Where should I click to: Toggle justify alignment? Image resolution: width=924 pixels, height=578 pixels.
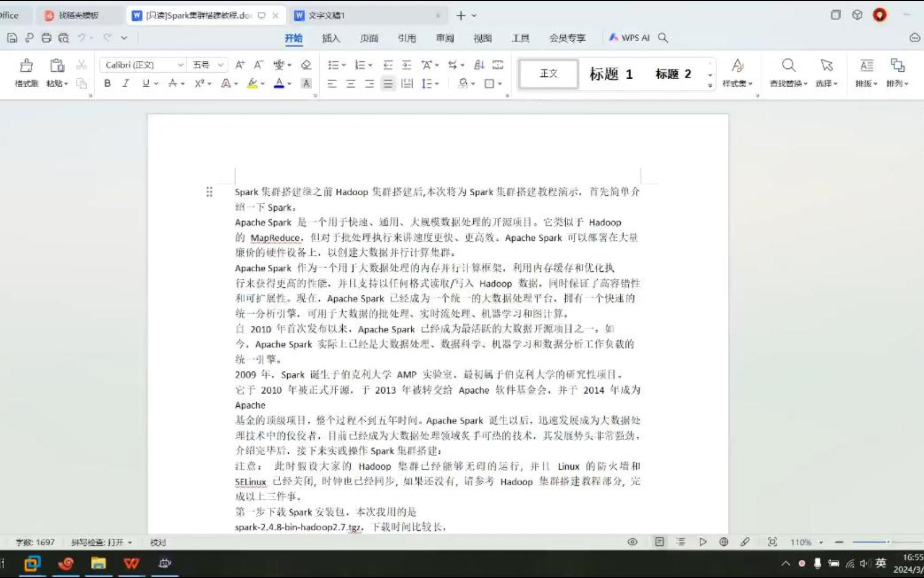[388, 83]
